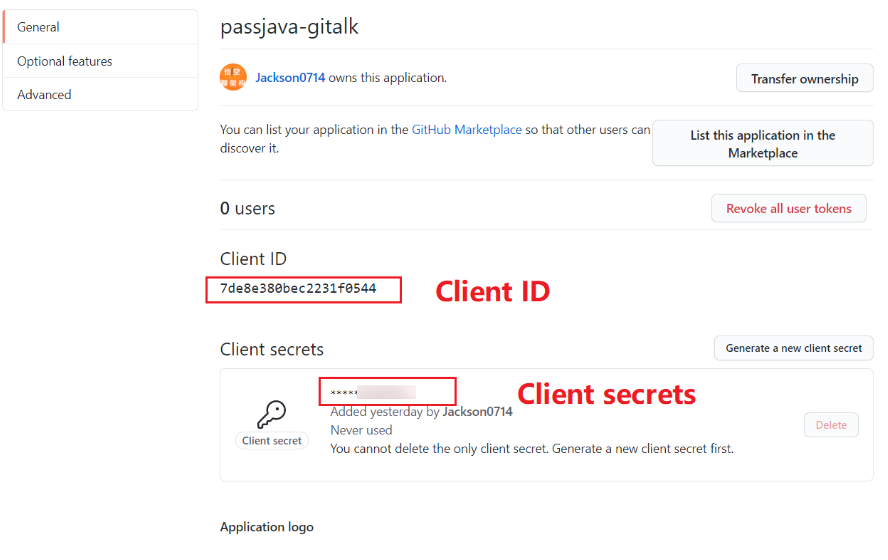888x560 pixels.
Task: Click the key icon for client secret
Action: (x=272, y=414)
